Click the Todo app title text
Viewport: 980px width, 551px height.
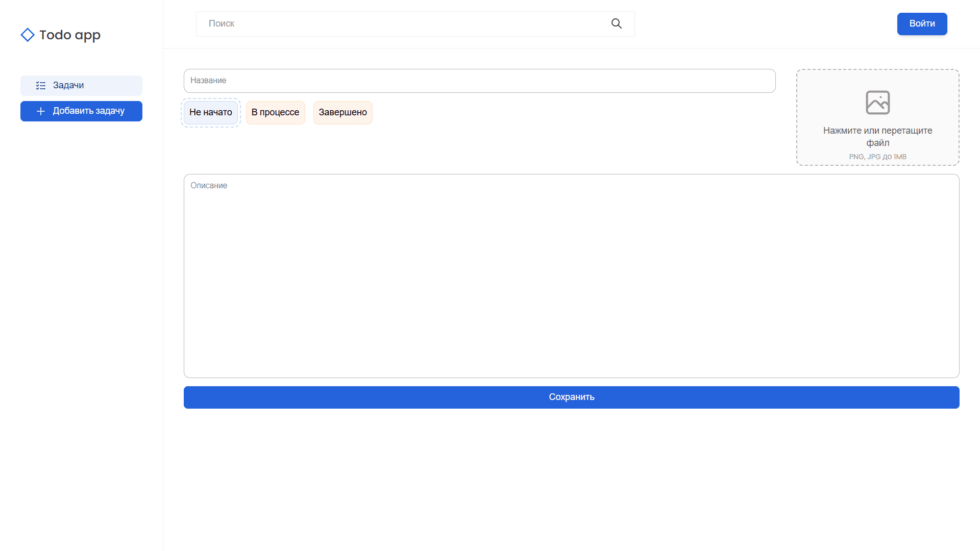pos(70,35)
